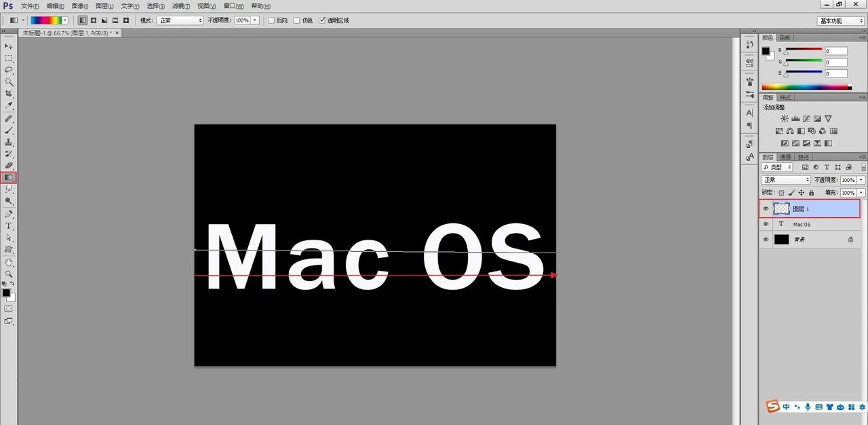Open the 滤镜 (Filter) menu

181,5
